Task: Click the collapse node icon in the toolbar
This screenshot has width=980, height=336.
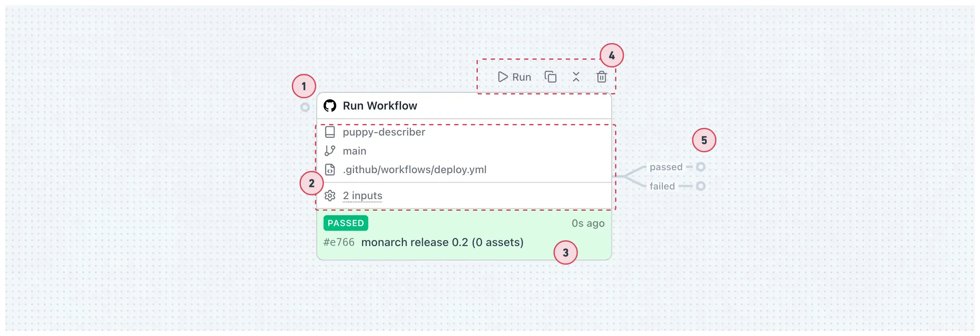Action: click(576, 77)
